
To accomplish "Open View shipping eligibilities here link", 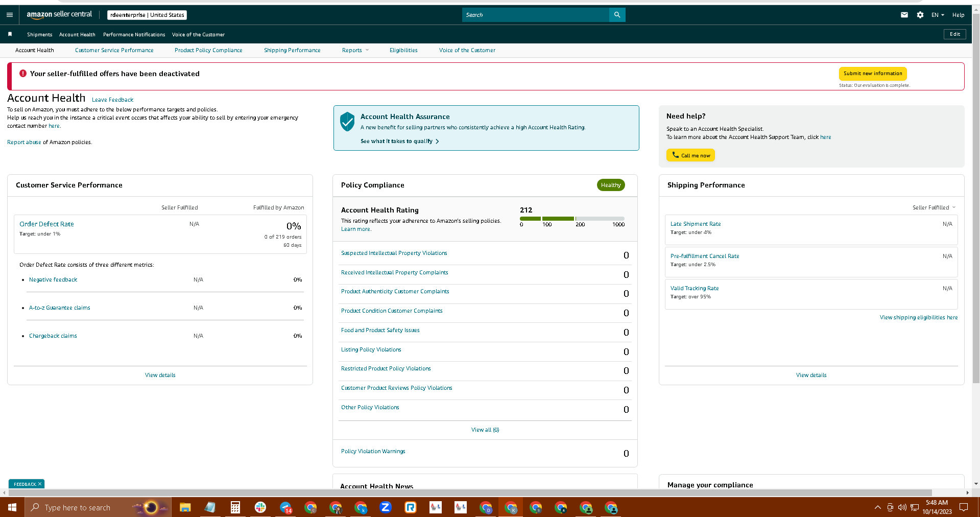I will [919, 317].
